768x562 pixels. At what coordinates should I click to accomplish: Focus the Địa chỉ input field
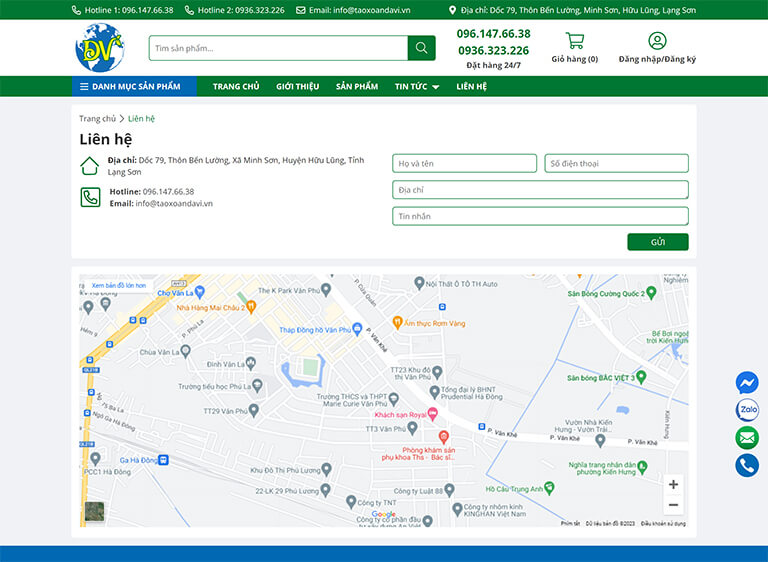(x=540, y=190)
